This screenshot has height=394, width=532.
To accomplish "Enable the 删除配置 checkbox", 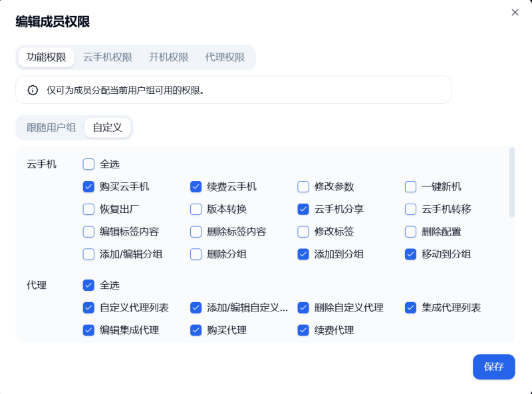I will pos(410,232).
